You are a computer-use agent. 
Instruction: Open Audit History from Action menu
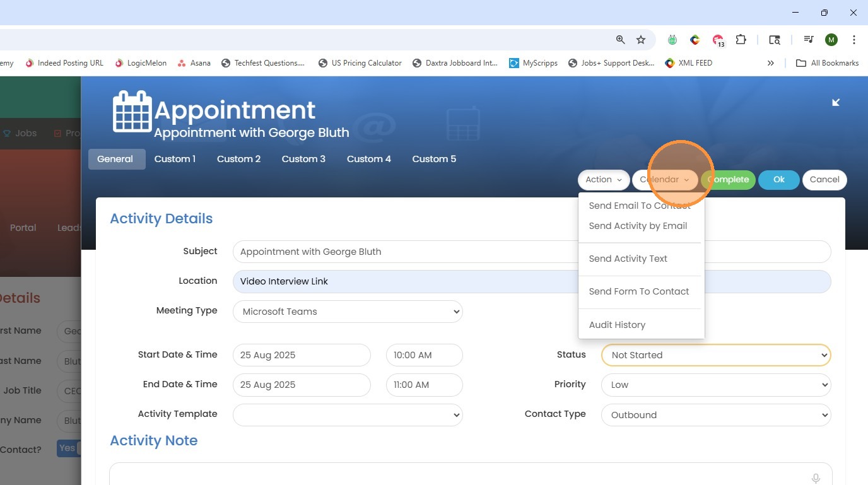pyautogui.click(x=617, y=325)
